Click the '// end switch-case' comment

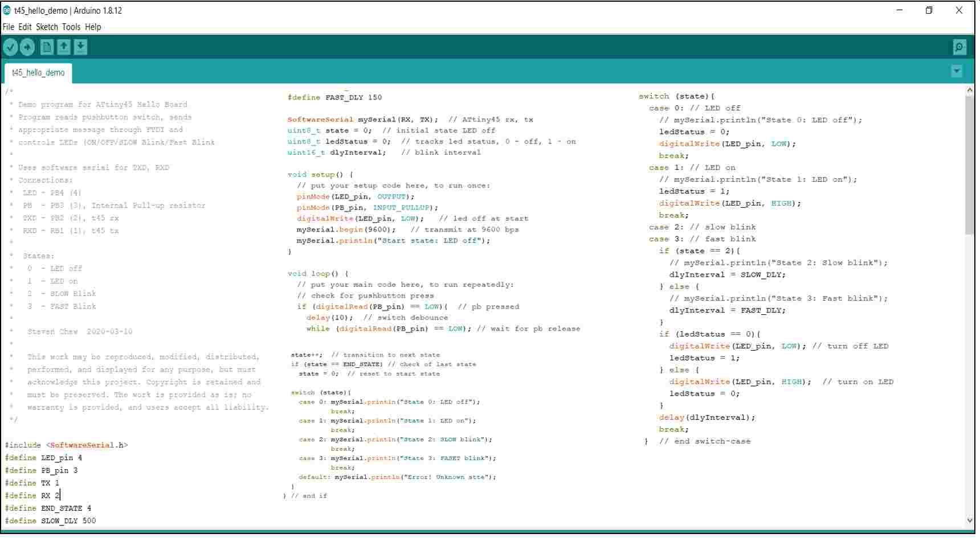(x=705, y=441)
